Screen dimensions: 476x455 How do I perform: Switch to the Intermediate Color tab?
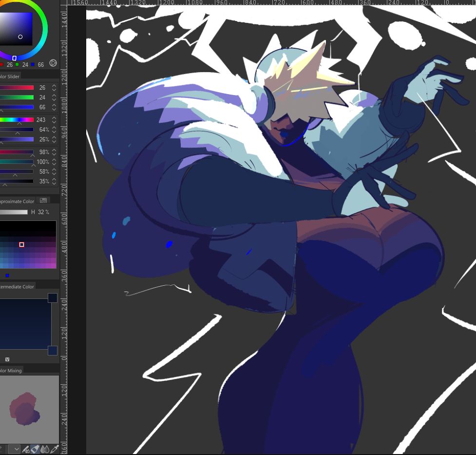coord(17,287)
